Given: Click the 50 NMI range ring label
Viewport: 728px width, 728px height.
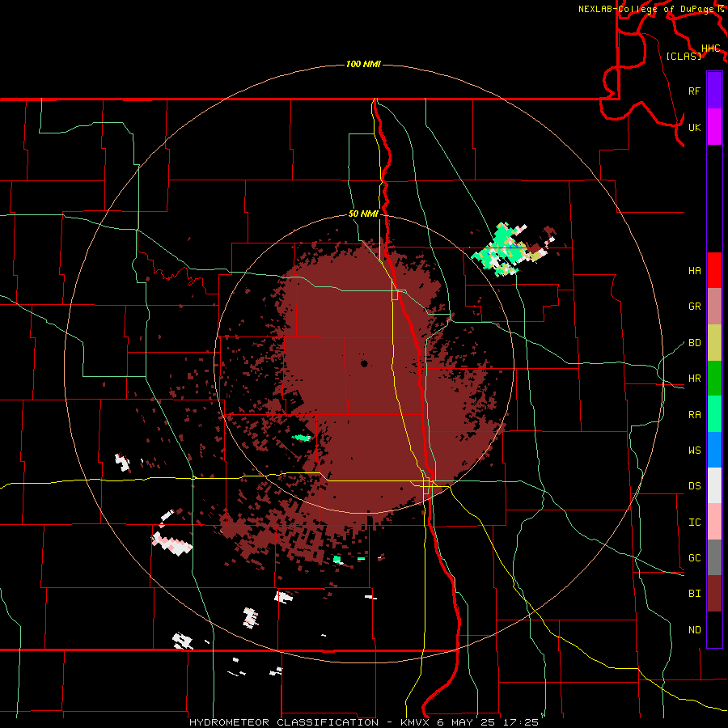Looking at the screenshot, I should pos(363,214).
